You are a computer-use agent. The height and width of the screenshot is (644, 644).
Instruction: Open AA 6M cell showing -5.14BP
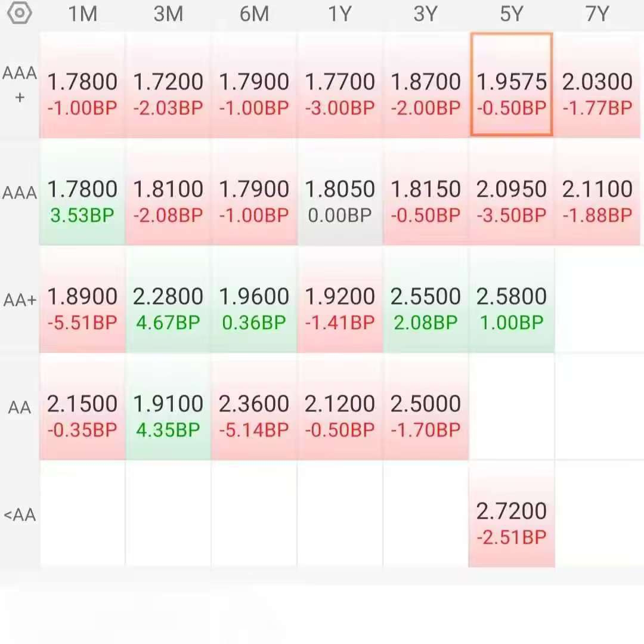point(254,407)
